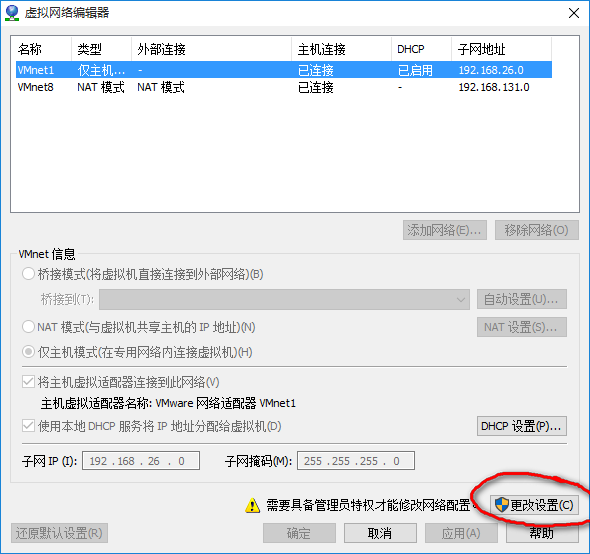Image resolution: width=590 pixels, height=554 pixels.
Task: Click the shield icon on 更改设置 button
Action: tap(502, 505)
